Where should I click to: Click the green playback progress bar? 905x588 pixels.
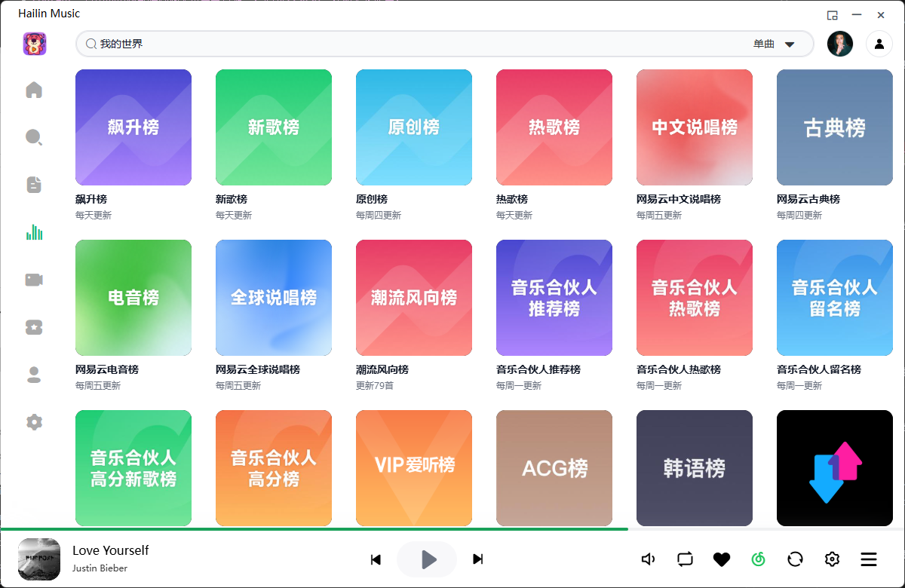(314, 529)
